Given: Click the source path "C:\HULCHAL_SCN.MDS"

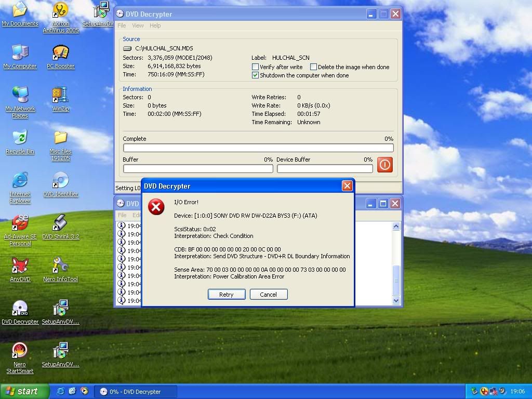Looking at the screenshot, I should 164,48.
